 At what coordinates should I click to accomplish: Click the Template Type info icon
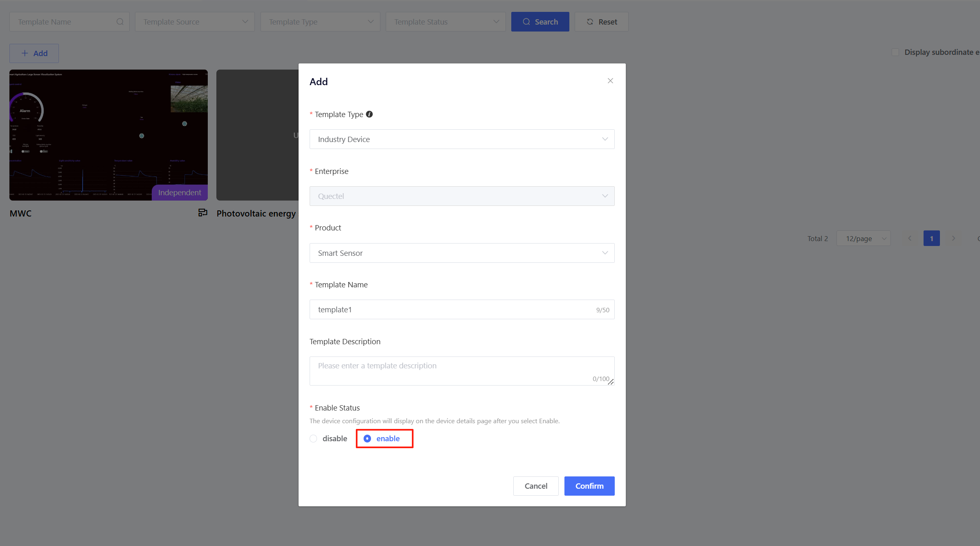pyautogui.click(x=369, y=114)
